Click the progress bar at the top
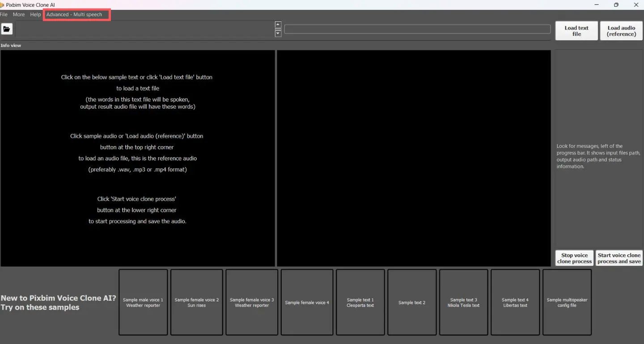This screenshot has height=344, width=644. (417, 29)
